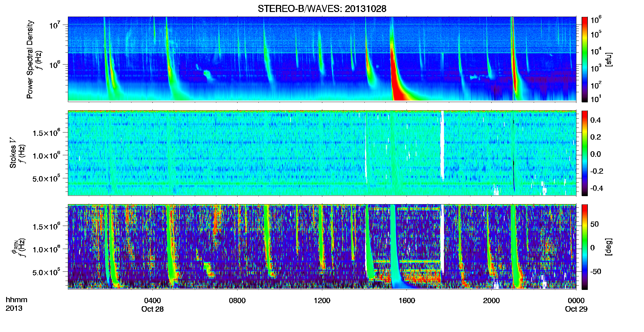Click the 0000 time tick label
The image size is (644, 332).
tap(576, 300)
